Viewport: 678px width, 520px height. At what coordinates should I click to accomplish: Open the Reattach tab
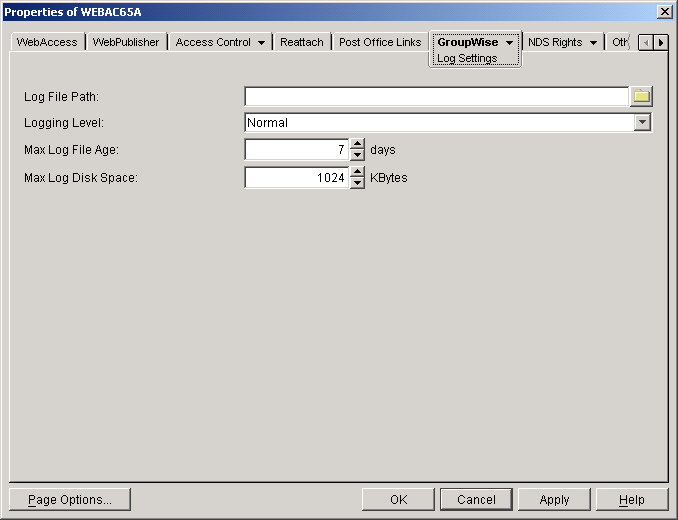(x=301, y=43)
